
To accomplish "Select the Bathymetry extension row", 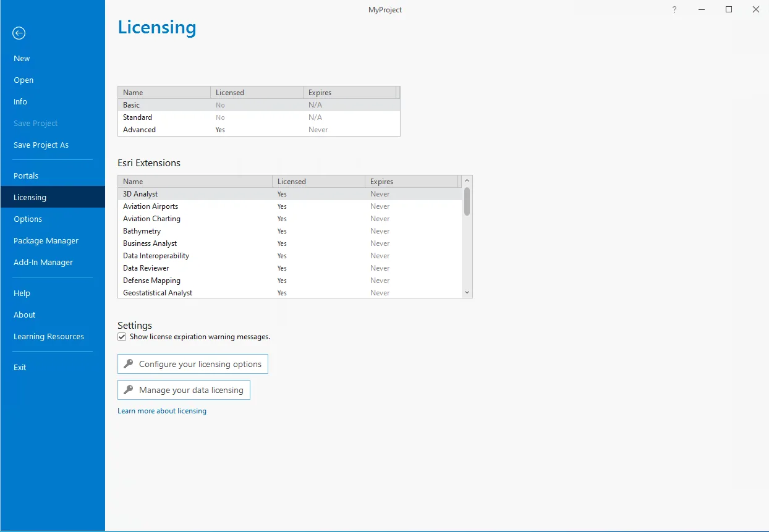I will [290, 231].
